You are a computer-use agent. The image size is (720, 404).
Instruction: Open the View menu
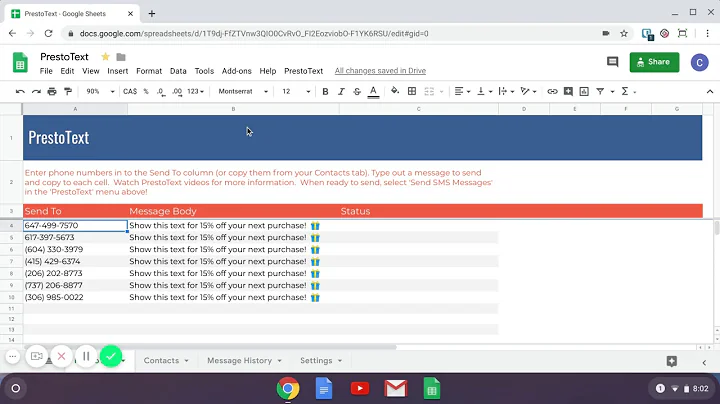[90, 71]
